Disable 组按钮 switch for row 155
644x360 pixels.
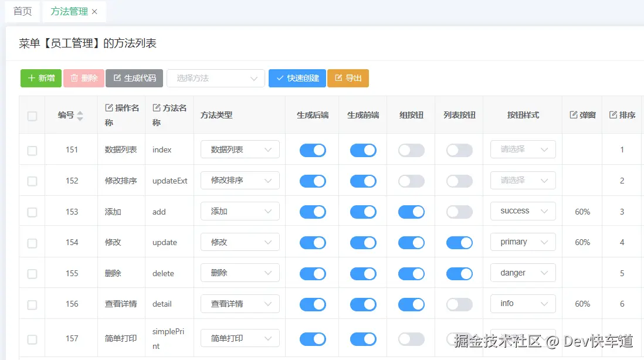click(x=411, y=274)
